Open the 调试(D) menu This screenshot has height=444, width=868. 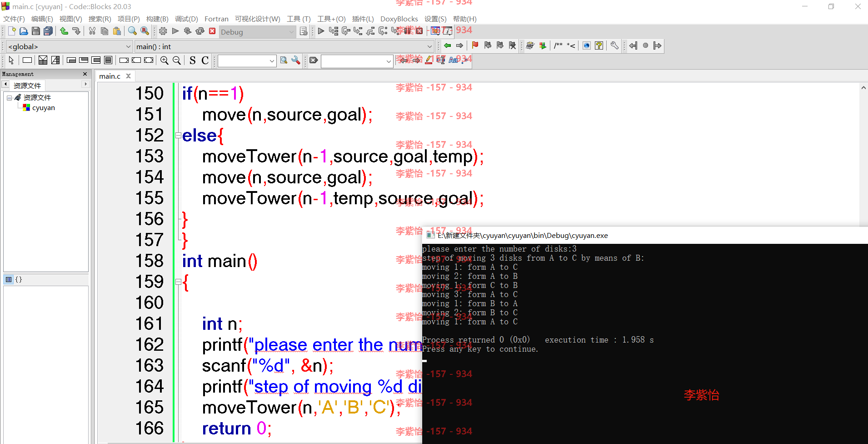coord(186,19)
